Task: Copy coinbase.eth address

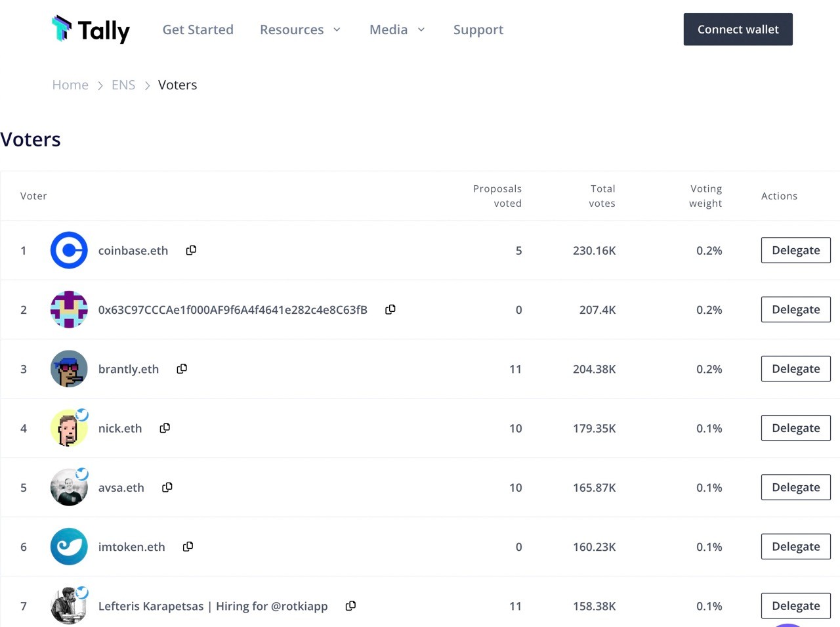Action: 191,250
